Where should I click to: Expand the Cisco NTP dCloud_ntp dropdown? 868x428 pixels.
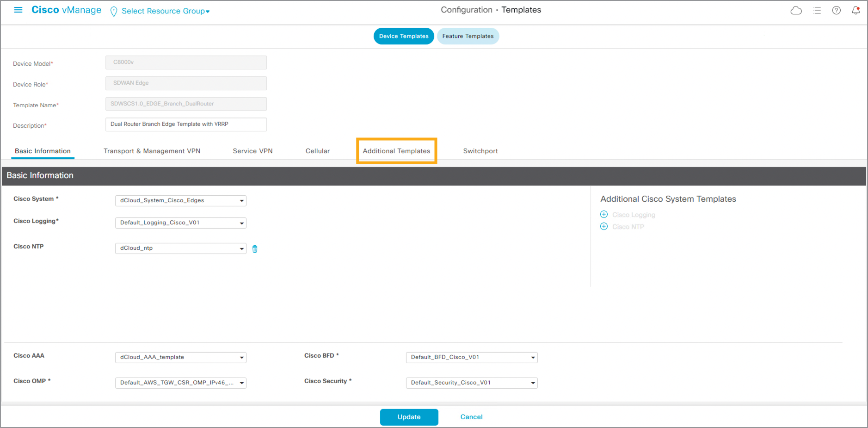click(x=180, y=248)
